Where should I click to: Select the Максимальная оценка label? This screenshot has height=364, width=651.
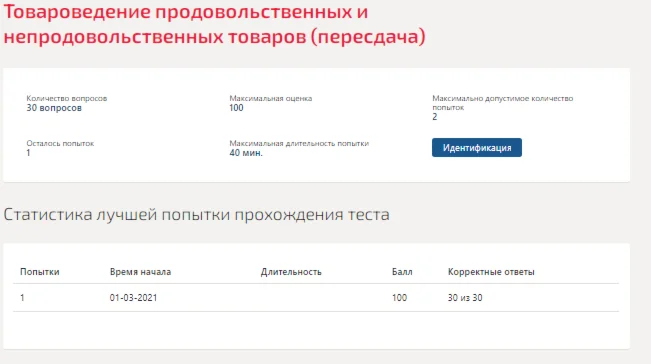(271, 98)
